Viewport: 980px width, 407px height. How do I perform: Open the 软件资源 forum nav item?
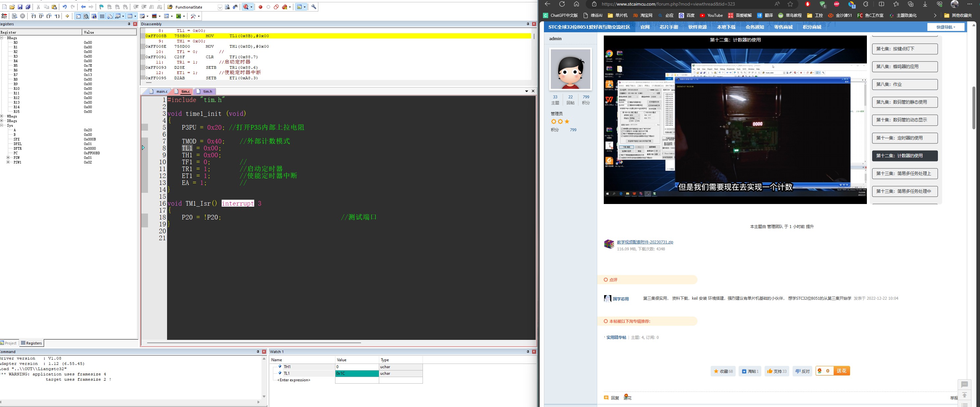tap(697, 27)
